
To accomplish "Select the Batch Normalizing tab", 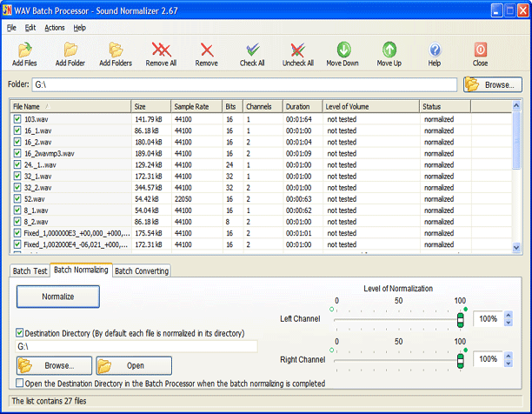I will point(81,270).
